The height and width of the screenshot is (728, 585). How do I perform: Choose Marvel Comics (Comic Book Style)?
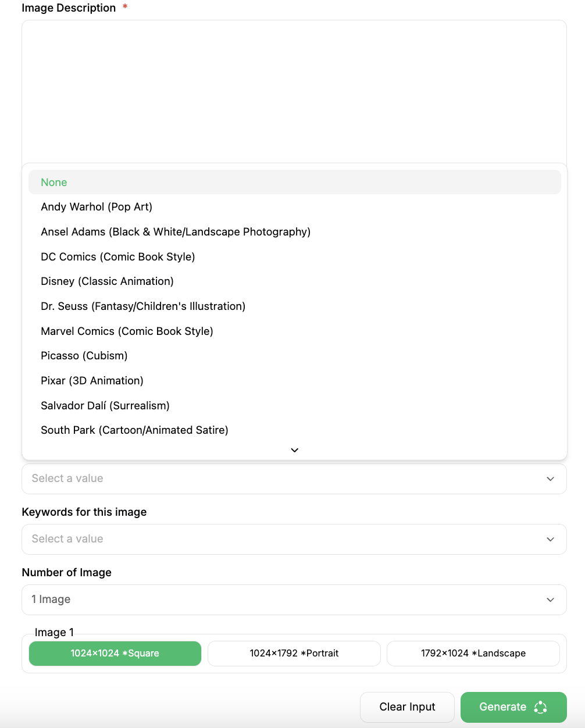[x=127, y=331]
